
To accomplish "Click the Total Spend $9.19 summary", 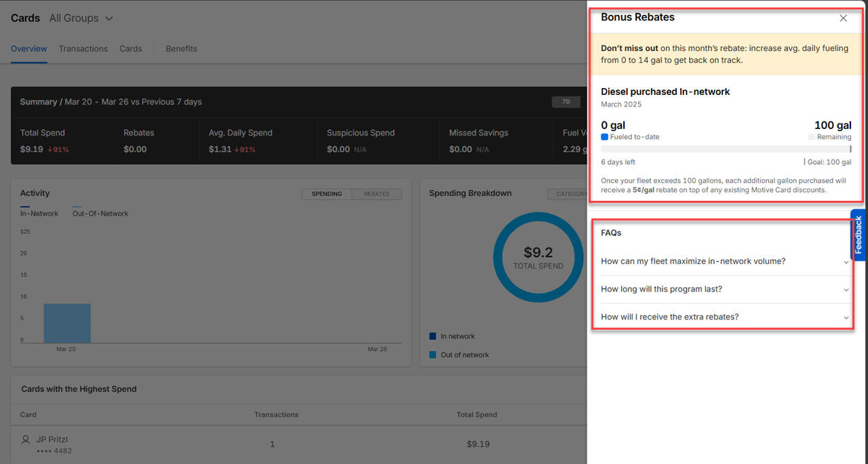I will point(45,141).
